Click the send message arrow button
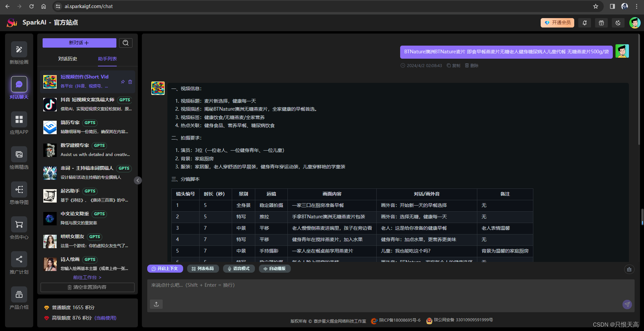644x331 pixels. 627,304
